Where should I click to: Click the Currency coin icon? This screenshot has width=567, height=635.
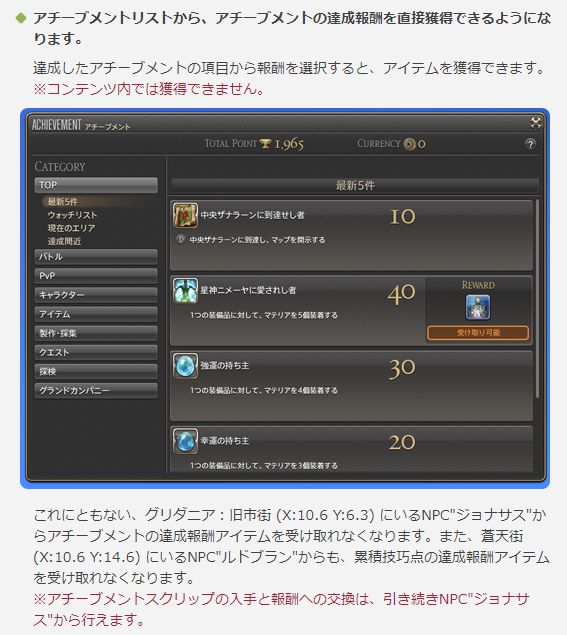tap(410, 144)
